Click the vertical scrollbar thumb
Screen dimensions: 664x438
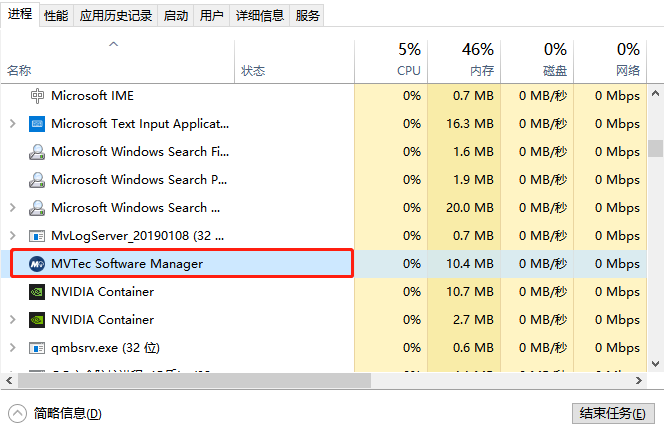[x=655, y=148]
